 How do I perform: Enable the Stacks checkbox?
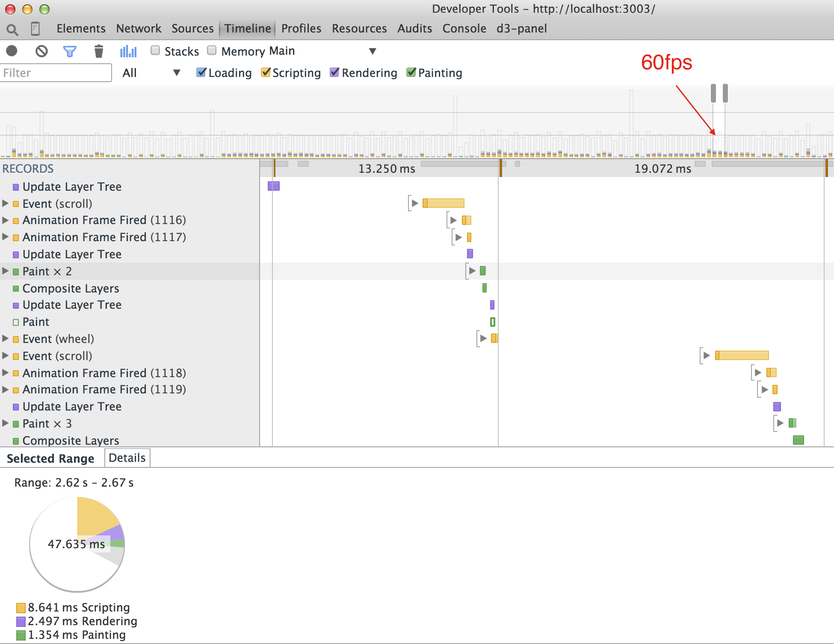155,50
